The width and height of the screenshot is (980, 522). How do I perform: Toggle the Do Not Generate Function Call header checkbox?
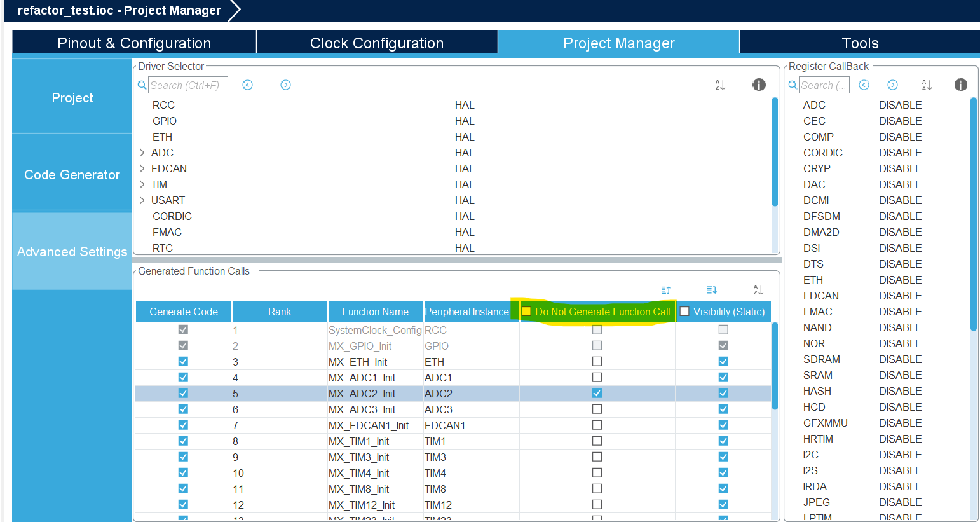[526, 312]
